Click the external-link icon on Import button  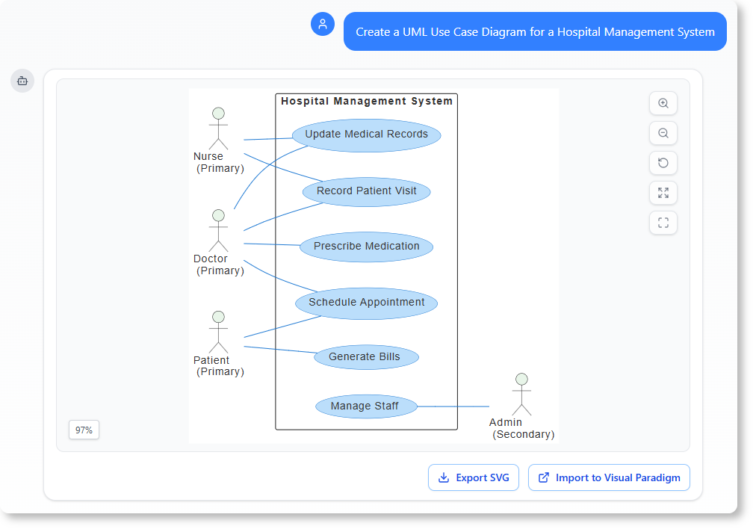[x=544, y=477]
